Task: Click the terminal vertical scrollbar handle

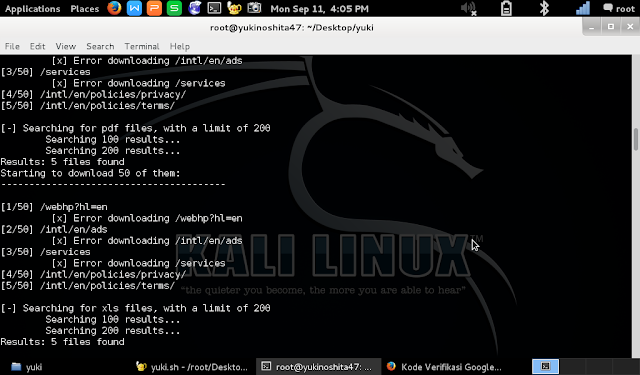Action: point(636,140)
